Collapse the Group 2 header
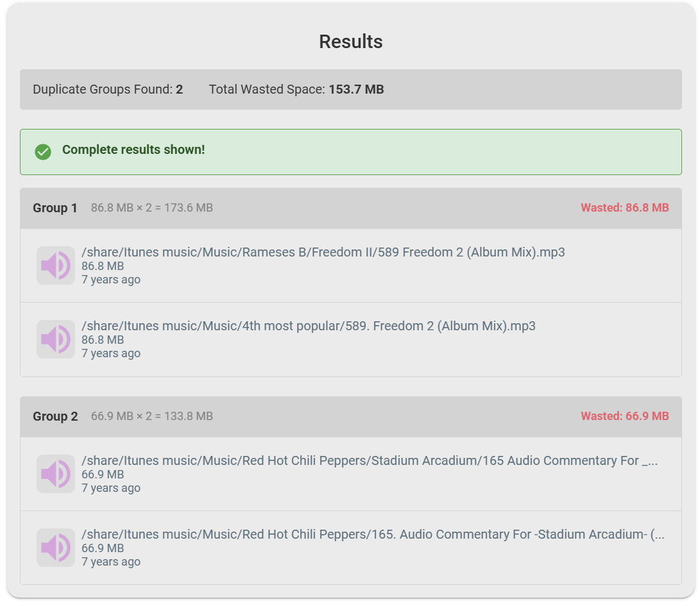 pyautogui.click(x=351, y=417)
